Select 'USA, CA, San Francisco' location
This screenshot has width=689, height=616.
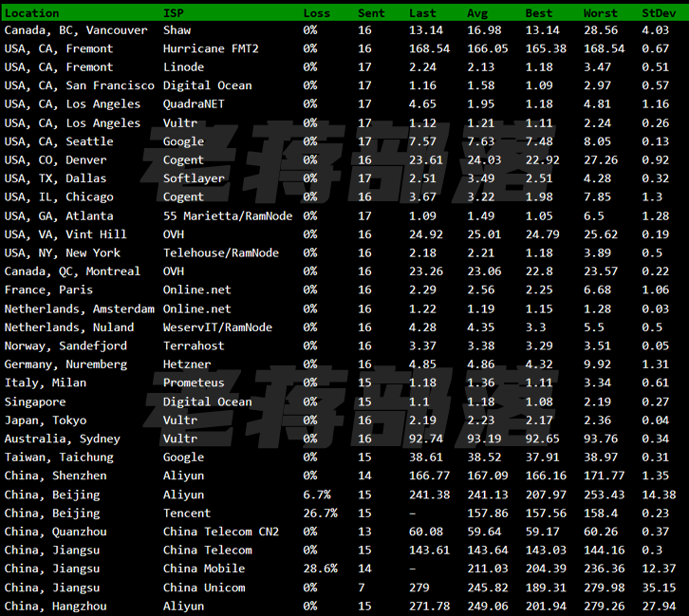point(80,85)
